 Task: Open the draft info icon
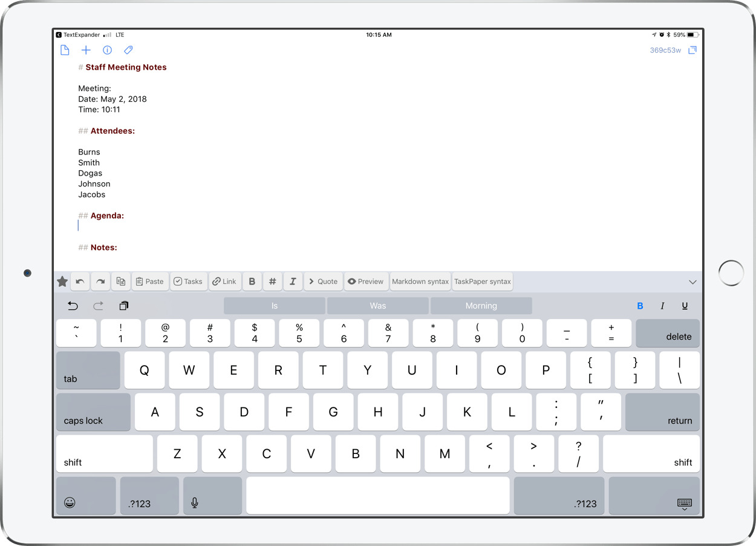[107, 50]
